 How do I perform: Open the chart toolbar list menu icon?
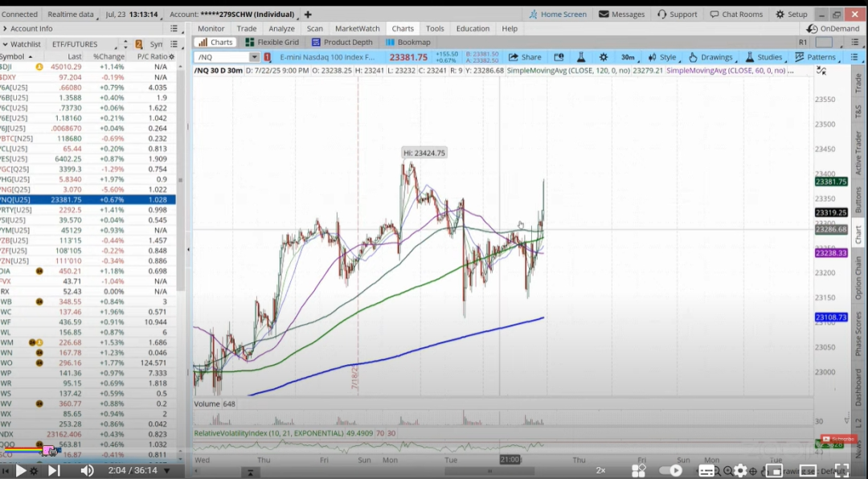pos(854,57)
